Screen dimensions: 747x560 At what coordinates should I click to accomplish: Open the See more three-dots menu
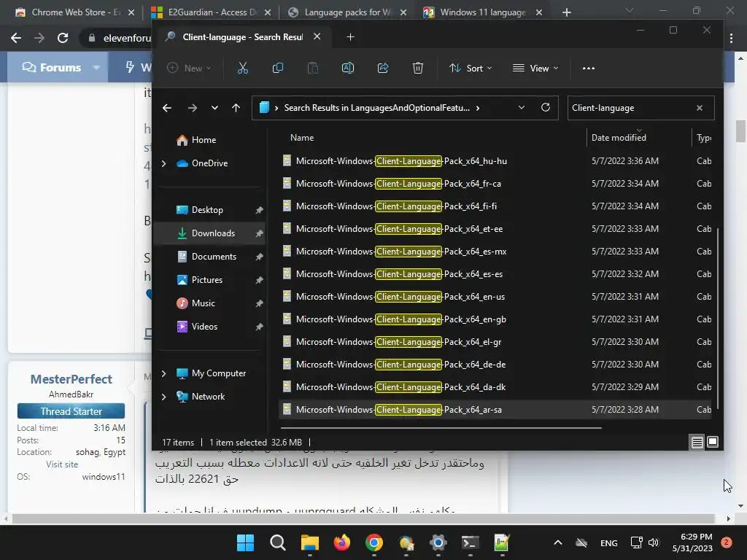pos(589,68)
